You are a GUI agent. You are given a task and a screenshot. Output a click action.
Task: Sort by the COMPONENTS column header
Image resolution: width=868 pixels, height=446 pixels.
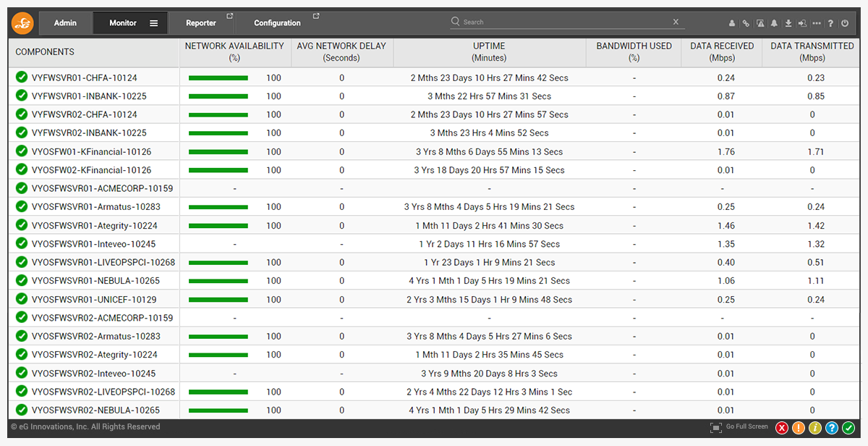[x=45, y=52]
